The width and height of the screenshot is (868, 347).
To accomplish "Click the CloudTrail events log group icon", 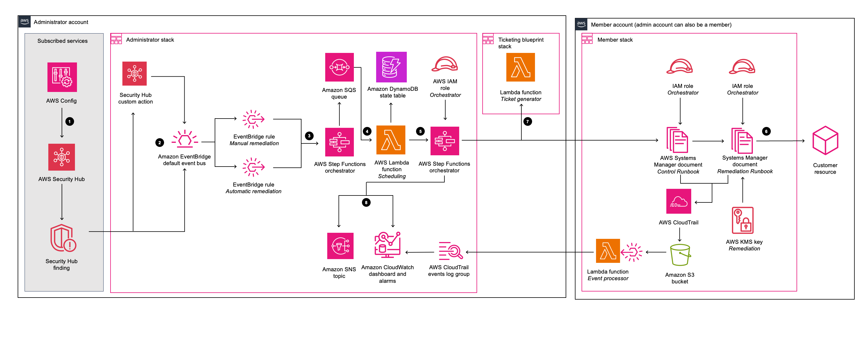I will click(x=450, y=251).
